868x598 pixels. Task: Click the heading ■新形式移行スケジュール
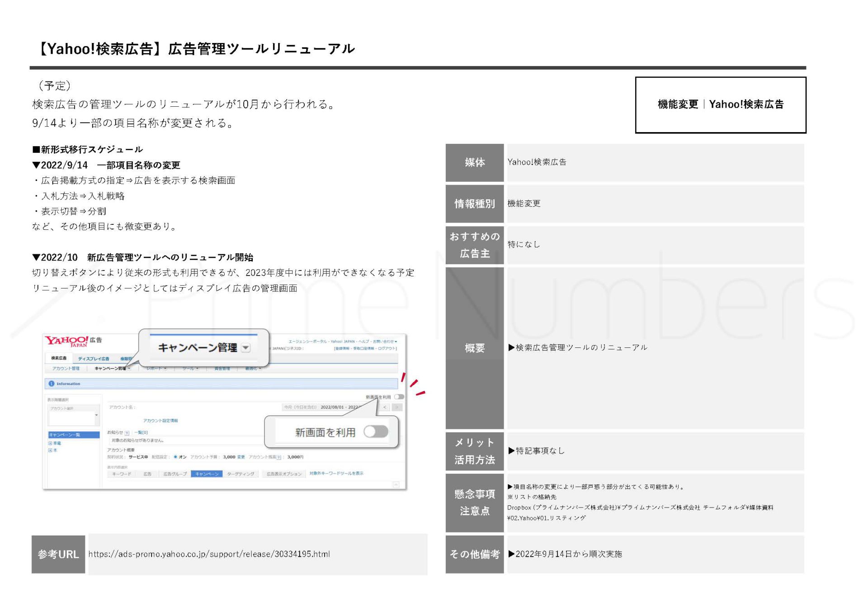click(x=88, y=149)
